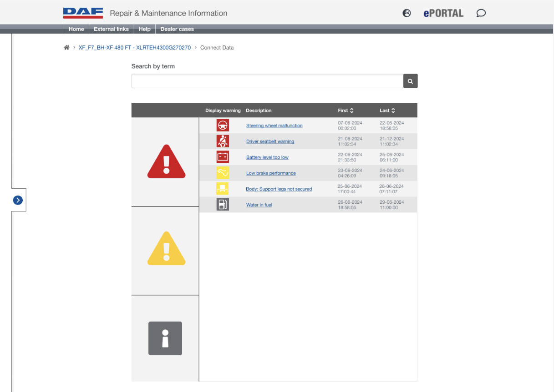The height and width of the screenshot is (392, 554).
Task: Open vehicle XF 480 FT breadcrumb link
Action: pos(134,47)
